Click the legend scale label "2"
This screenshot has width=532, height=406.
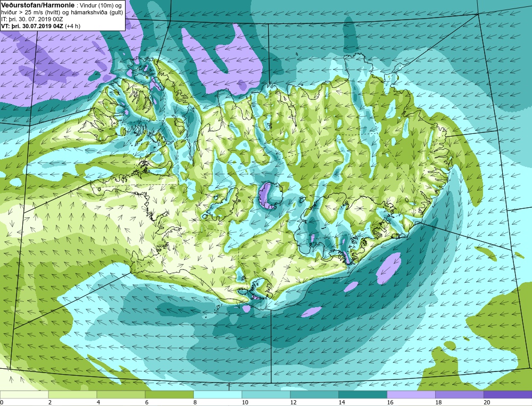50,402
